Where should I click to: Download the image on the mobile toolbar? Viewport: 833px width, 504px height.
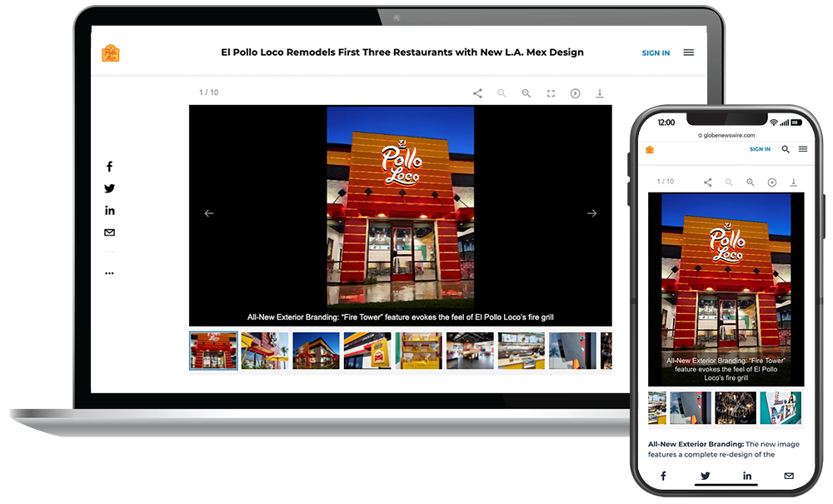point(793,182)
